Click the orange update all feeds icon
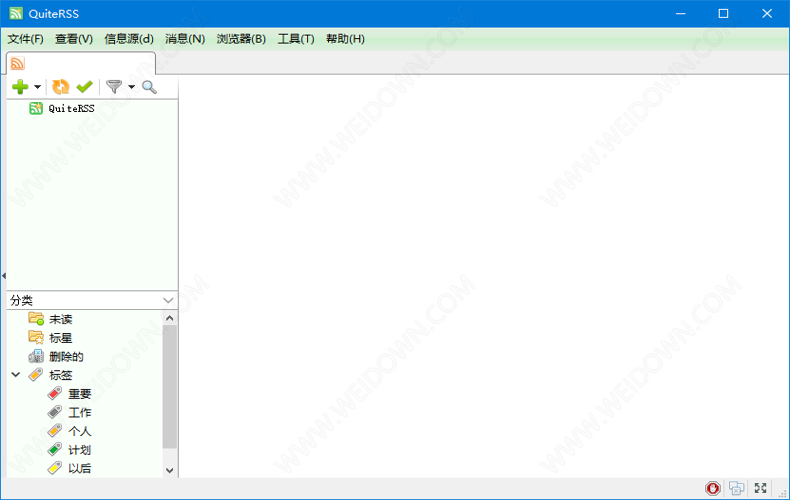This screenshot has width=790, height=500. point(61,87)
